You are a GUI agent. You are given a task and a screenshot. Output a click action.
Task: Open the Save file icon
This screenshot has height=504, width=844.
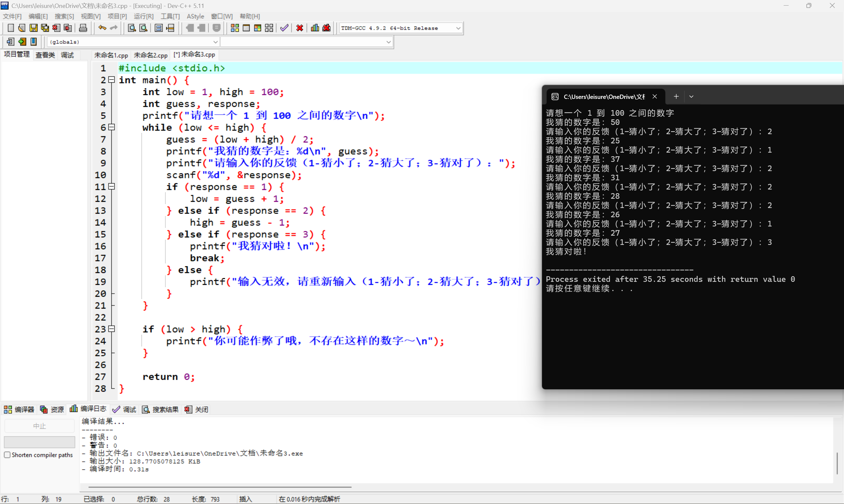coord(33,28)
